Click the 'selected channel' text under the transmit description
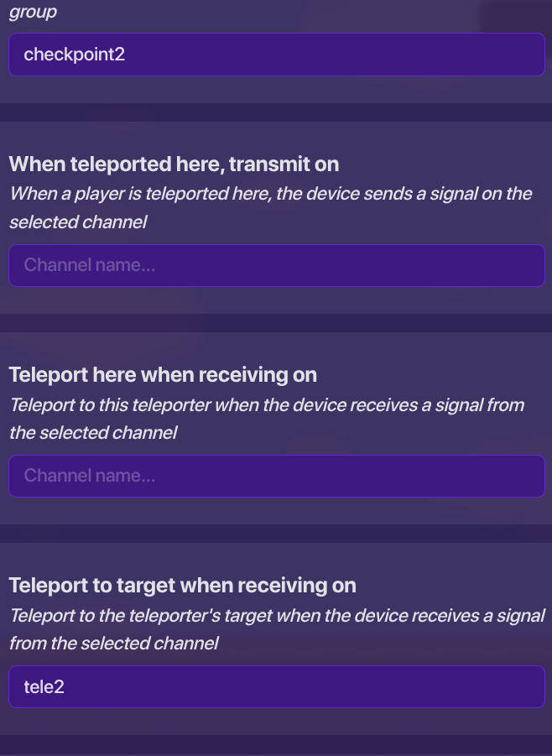The image size is (552, 756). pos(79,222)
